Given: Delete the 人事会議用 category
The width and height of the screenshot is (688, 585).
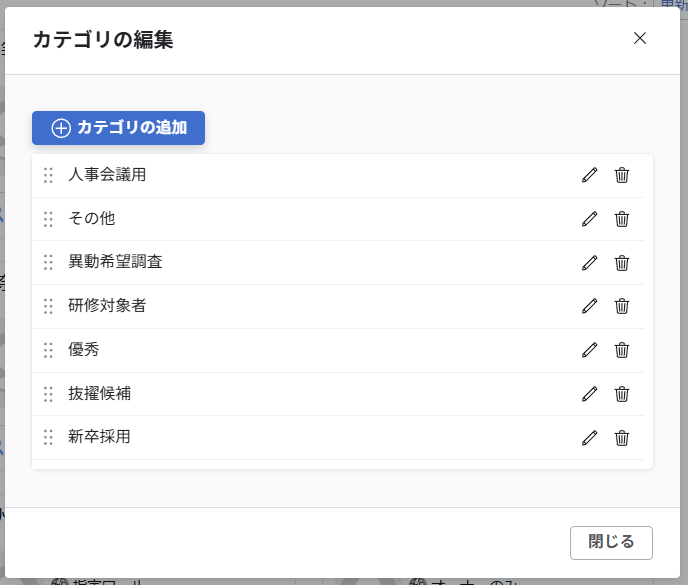Looking at the screenshot, I should (x=621, y=175).
